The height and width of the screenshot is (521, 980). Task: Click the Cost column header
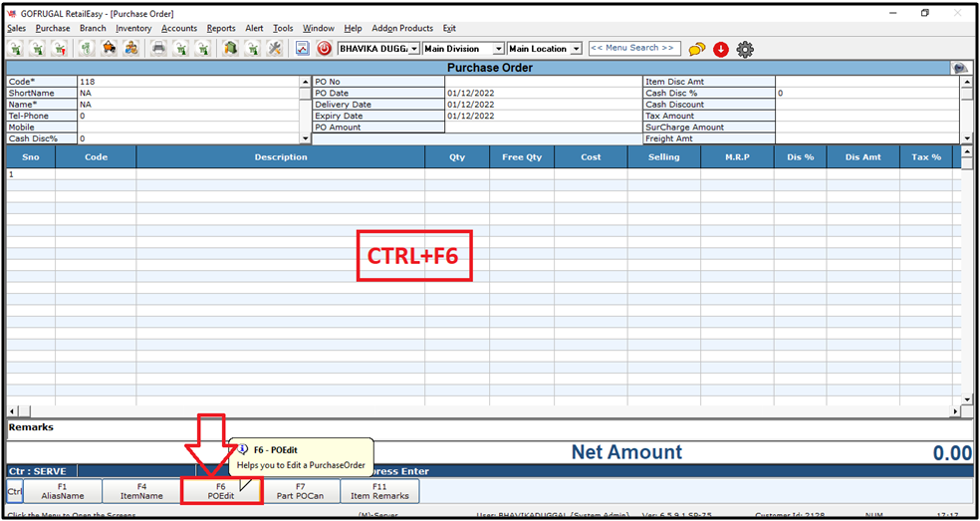pos(591,157)
